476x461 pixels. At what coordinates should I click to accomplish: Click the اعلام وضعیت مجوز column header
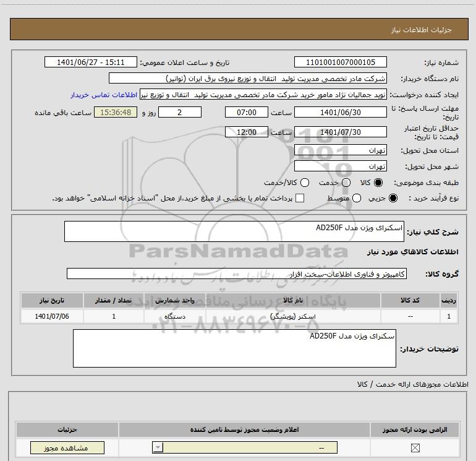244,429
